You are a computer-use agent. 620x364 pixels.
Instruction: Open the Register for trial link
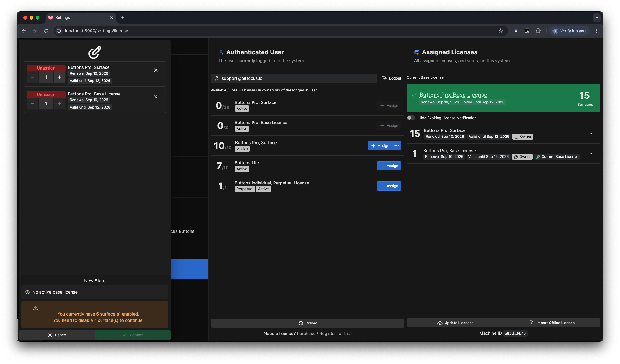(x=335, y=334)
